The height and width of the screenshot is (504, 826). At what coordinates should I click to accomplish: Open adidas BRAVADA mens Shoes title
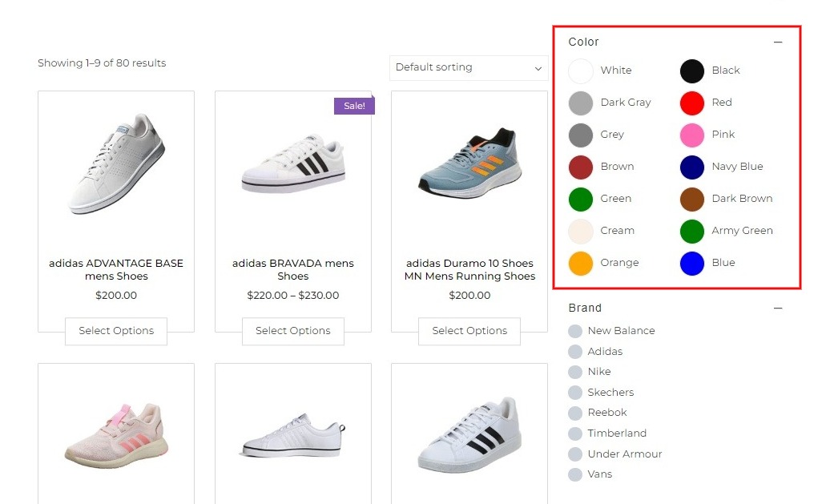[x=293, y=270]
